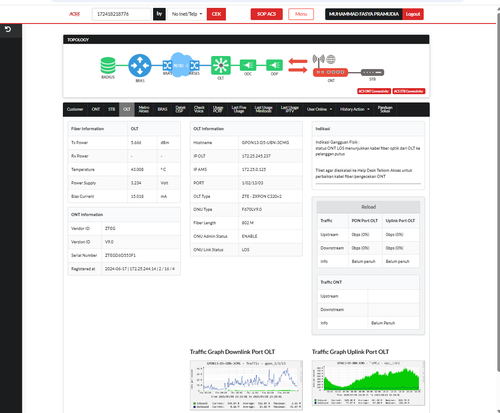Click the ONU Admin Status ENABLE value
500x413 pixels.
tap(250, 236)
